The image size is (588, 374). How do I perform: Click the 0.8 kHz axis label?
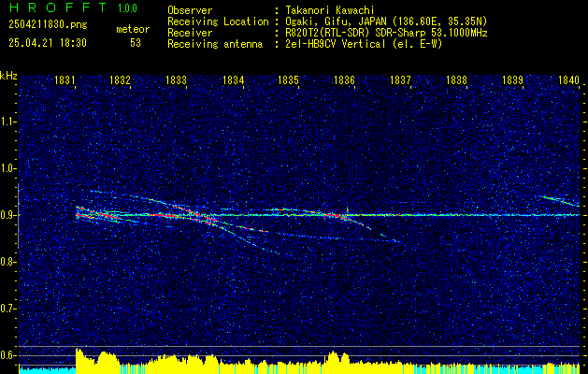tap(7, 262)
